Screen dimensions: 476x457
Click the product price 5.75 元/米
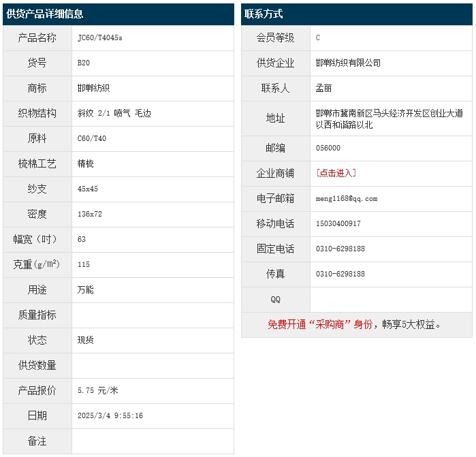point(98,391)
